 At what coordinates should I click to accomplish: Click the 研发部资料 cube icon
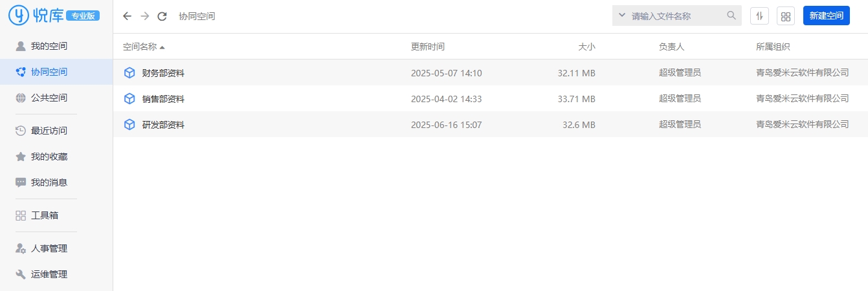129,125
